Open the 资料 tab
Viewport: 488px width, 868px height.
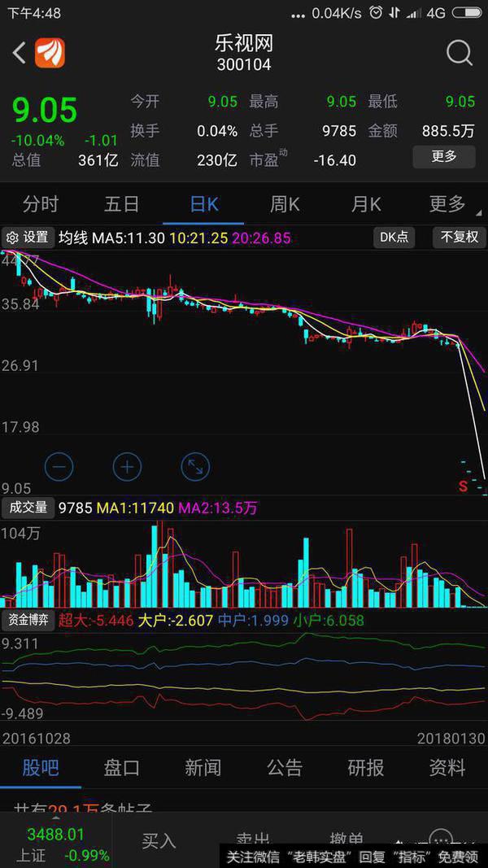click(x=447, y=768)
